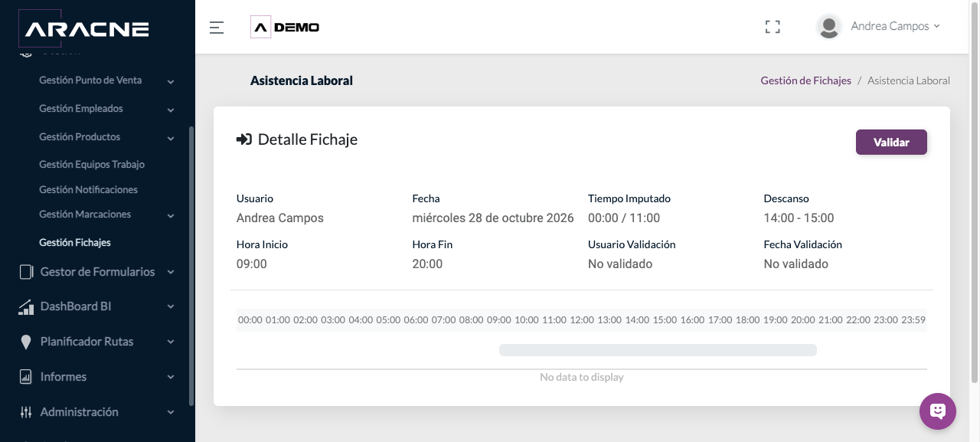
Task: Click the Detalle Fichaje sign-in icon
Action: (244, 139)
